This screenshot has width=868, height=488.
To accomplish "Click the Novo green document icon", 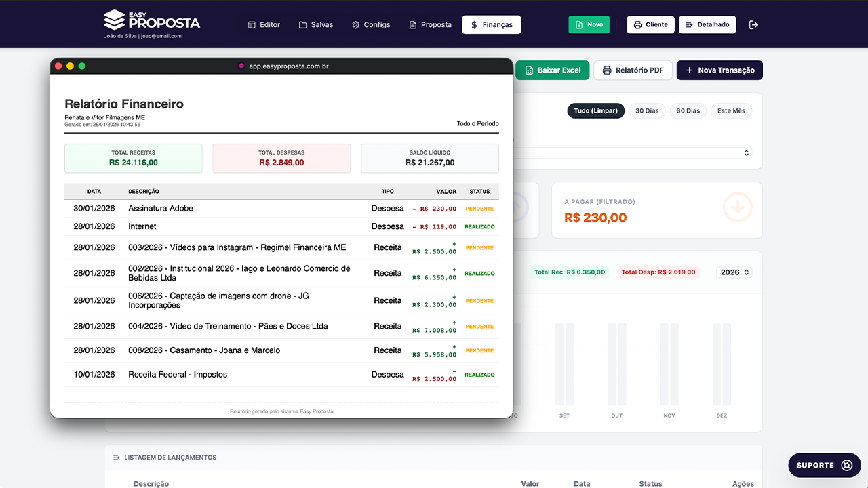I will pos(578,24).
